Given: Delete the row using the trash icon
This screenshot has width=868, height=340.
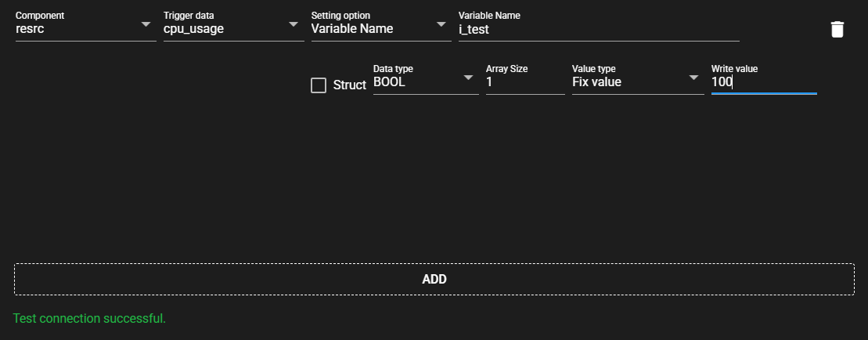Looking at the screenshot, I should click(837, 30).
